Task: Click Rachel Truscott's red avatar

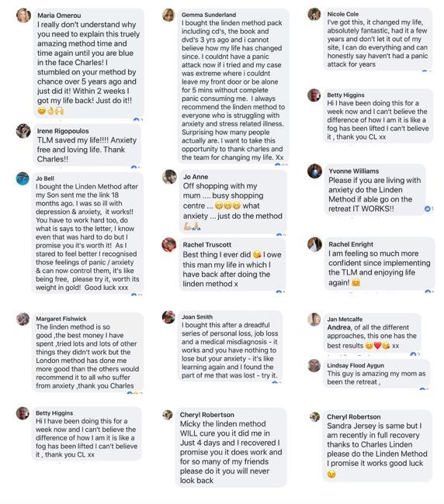Action: (x=169, y=245)
